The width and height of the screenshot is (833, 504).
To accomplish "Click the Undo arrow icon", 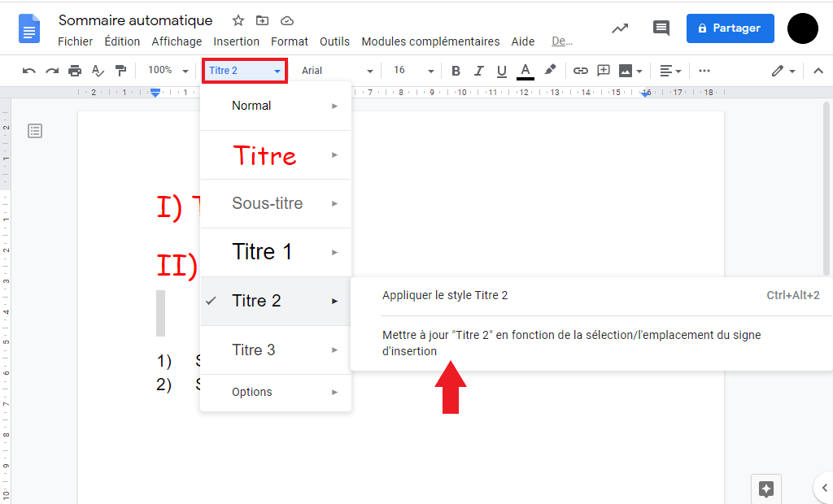I will 28,71.
